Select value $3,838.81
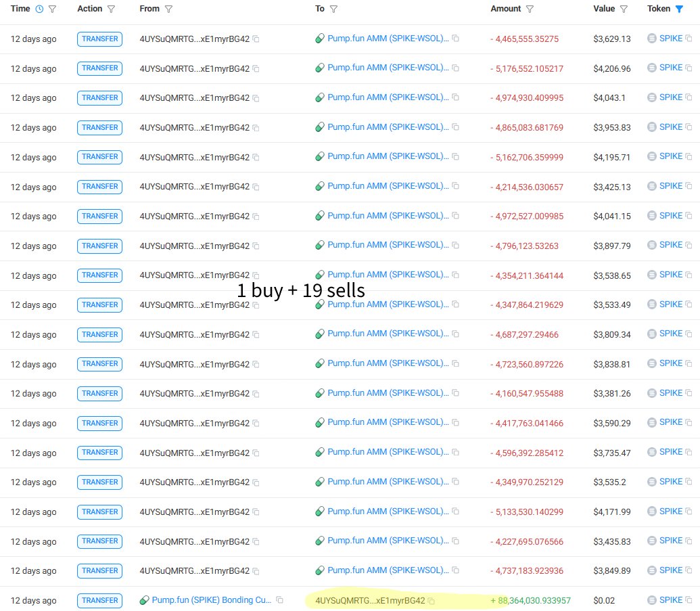Viewport: 700px width, 611px height. [611, 364]
